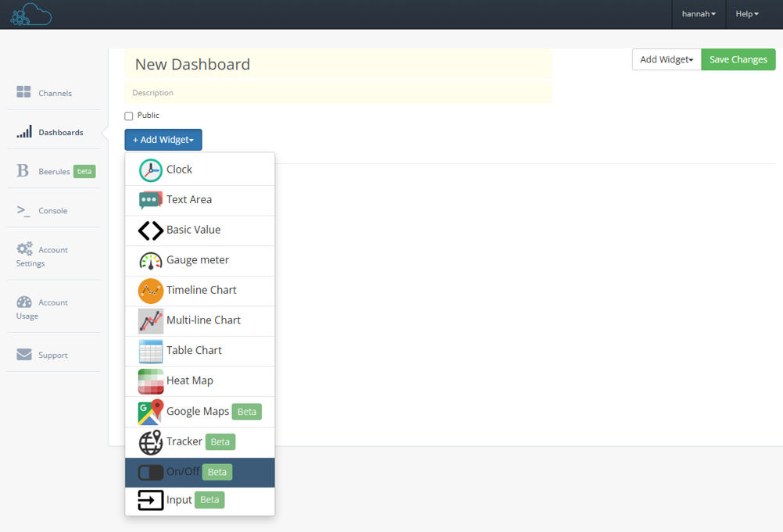
Task: Click the Save Changes button
Action: click(738, 59)
